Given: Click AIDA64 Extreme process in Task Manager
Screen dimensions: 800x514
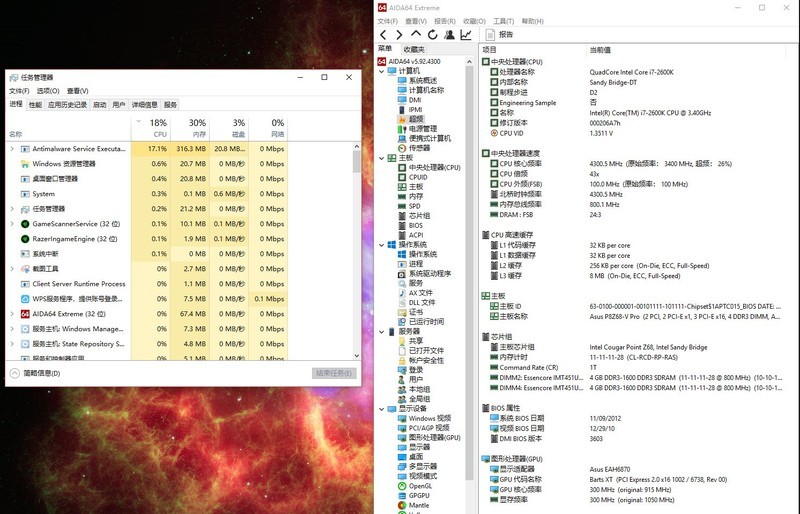Looking at the screenshot, I should 147,314.
